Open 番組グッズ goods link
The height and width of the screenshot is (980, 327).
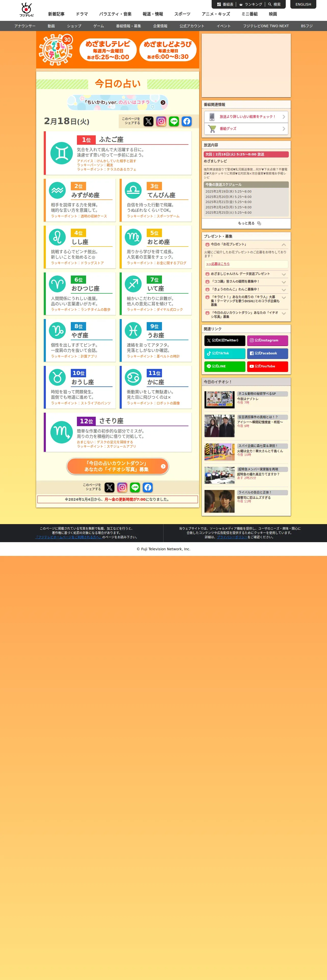pyautogui.click(x=246, y=128)
